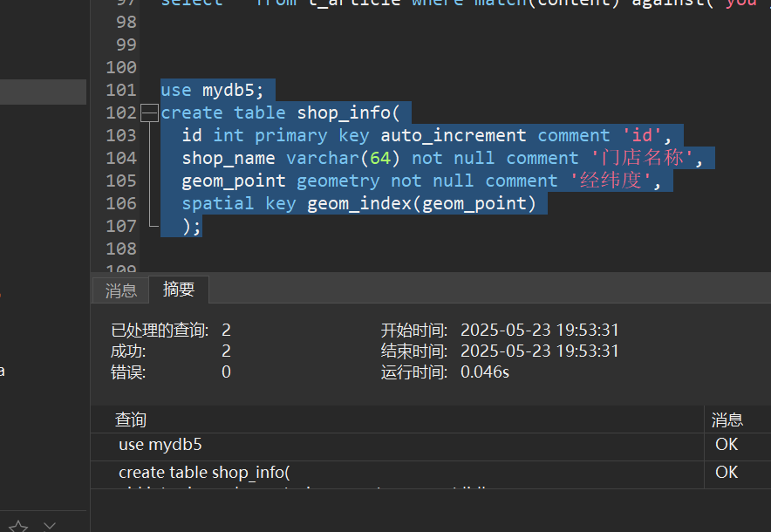
Task: Click the closing ');' on line 107
Action: [191, 227]
